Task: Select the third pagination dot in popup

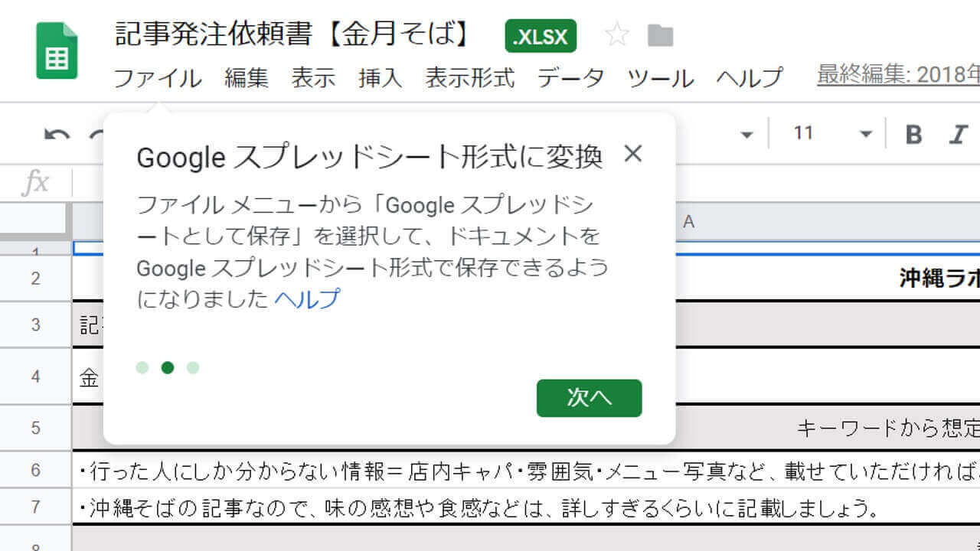Action: (x=193, y=367)
